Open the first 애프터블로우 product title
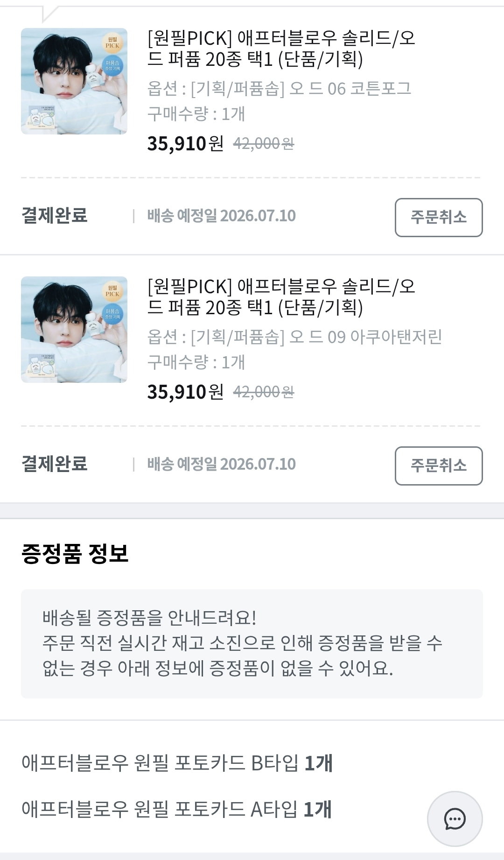The height and width of the screenshot is (860, 504). 281,49
